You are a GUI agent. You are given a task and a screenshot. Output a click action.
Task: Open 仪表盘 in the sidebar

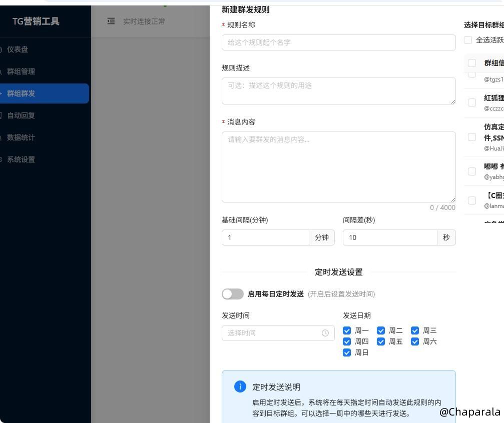pos(18,49)
